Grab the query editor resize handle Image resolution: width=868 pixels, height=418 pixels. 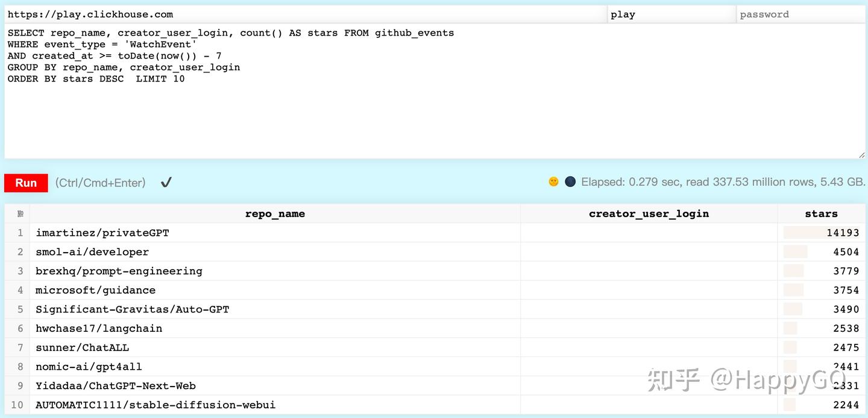pos(861,155)
